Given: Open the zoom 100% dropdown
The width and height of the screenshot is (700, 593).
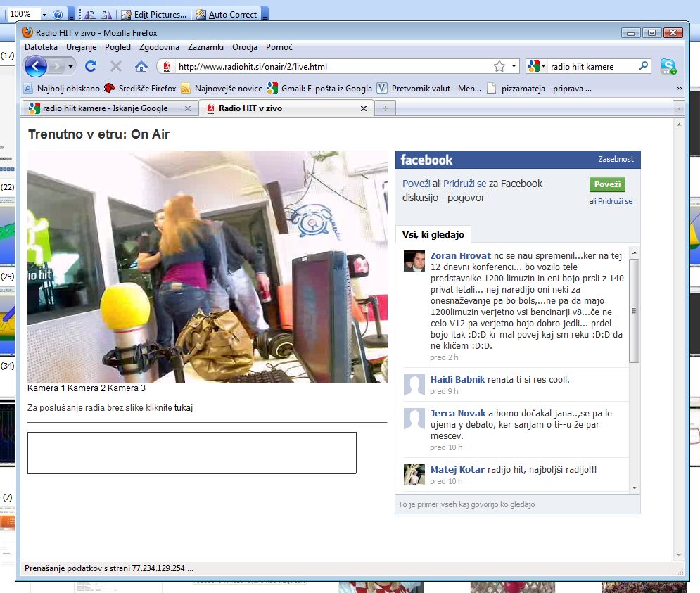Looking at the screenshot, I should (x=44, y=15).
